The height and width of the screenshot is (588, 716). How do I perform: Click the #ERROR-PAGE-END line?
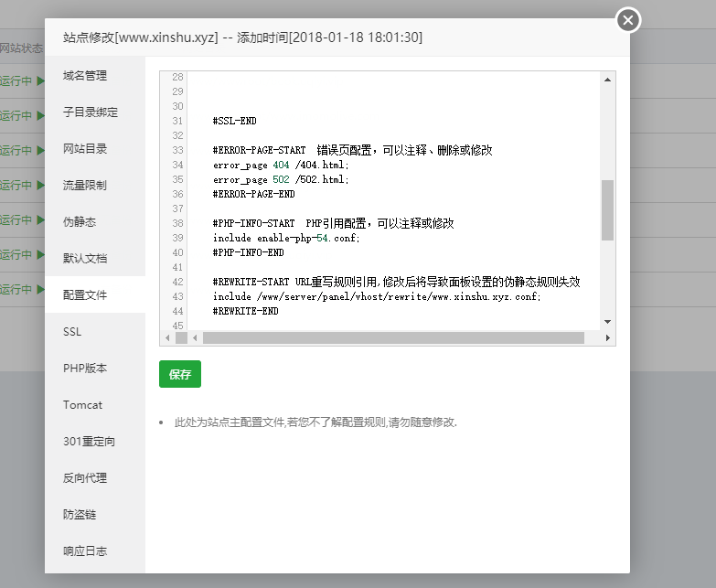[x=254, y=194]
